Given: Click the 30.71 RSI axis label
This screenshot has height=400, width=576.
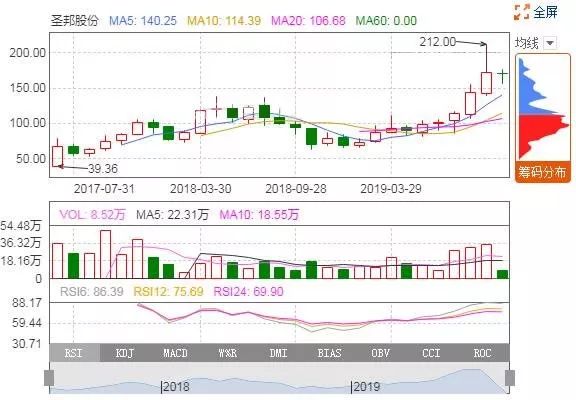Looking at the screenshot, I should coord(27,344).
